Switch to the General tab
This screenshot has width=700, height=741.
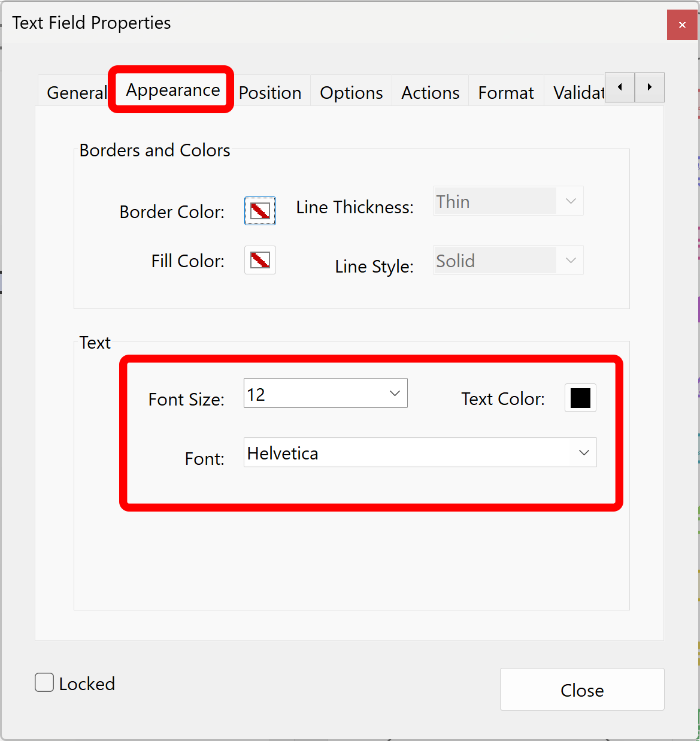click(75, 92)
